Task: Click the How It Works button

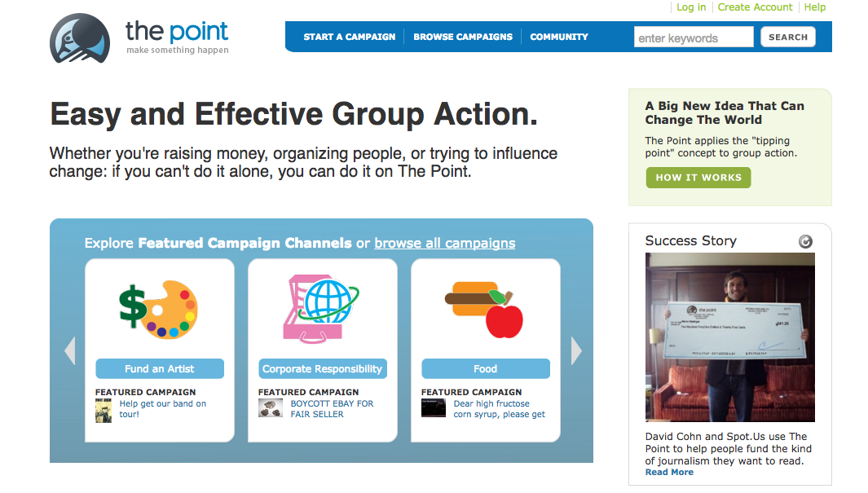Action: point(698,178)
